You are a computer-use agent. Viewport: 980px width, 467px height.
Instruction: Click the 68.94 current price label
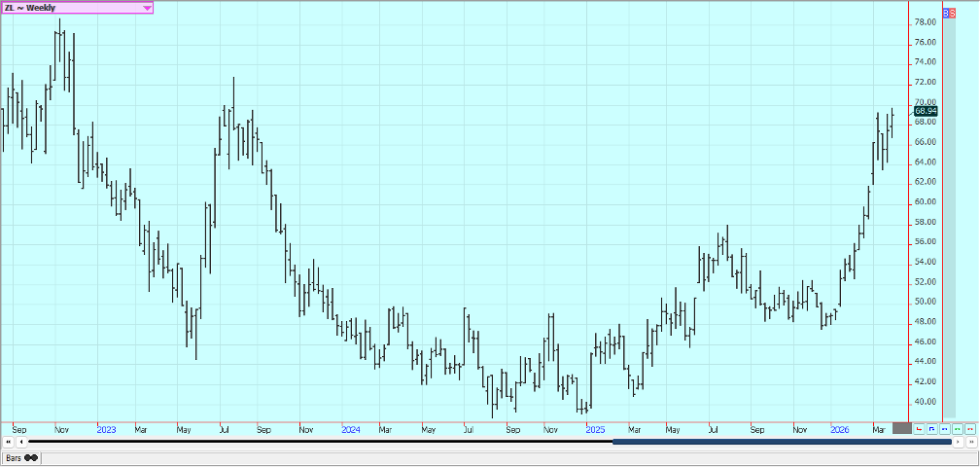click(x=926, y=111)
